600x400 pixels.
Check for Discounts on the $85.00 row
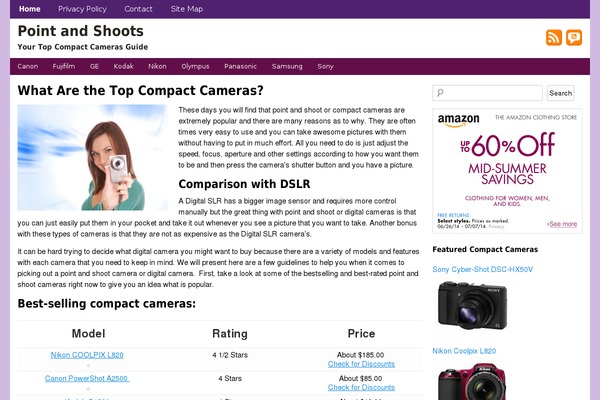(x=361, y=387)
